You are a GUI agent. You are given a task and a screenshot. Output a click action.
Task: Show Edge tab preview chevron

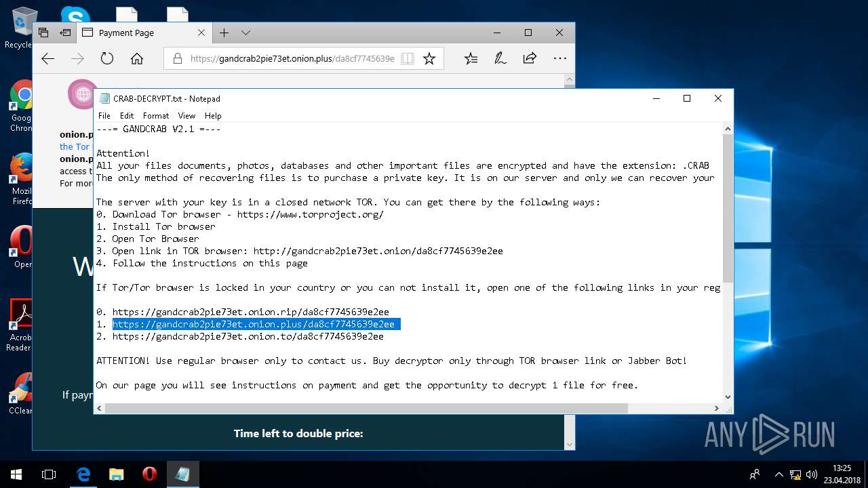tap(245, 33)
